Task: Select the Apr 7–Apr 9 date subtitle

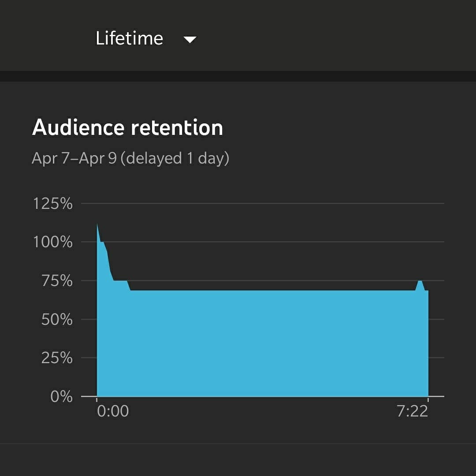Action: tap(130, 158)
